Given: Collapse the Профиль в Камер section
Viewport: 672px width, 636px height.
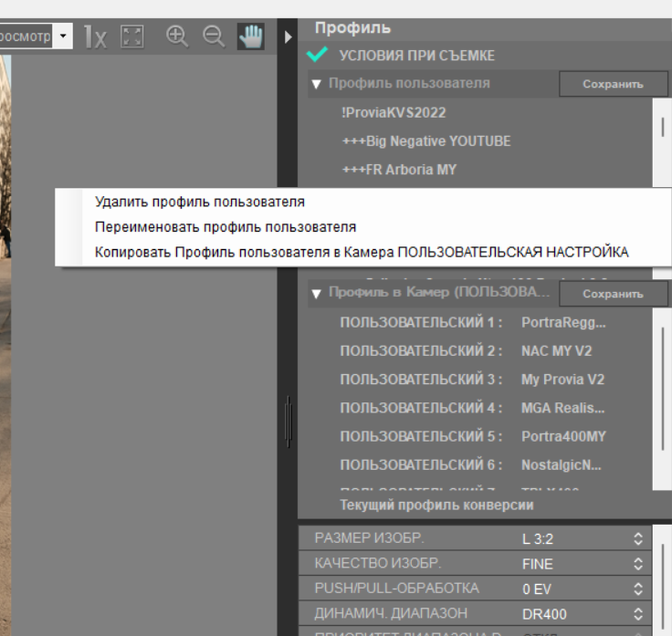Looking at the screenshot, I should pos(316,294).
